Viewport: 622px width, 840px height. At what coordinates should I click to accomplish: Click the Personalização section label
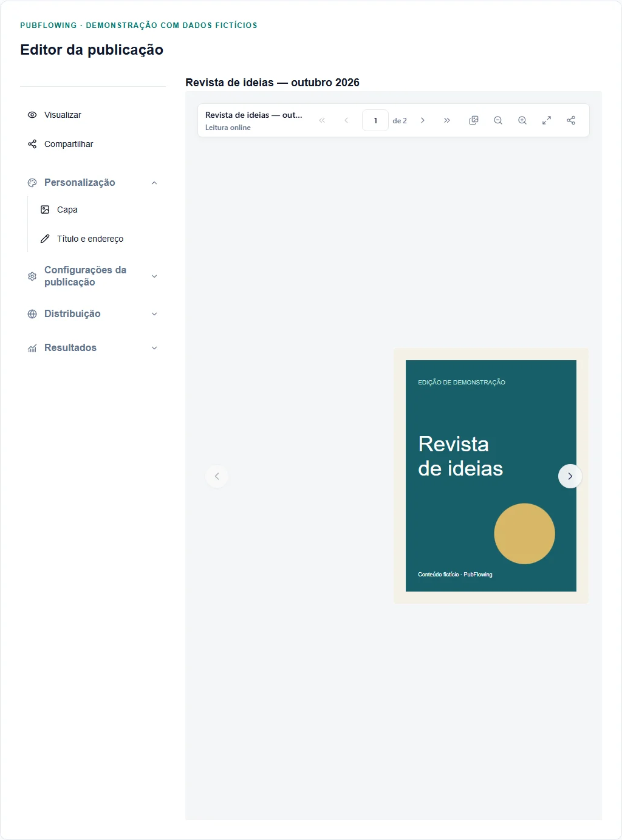tap(80, 183)
